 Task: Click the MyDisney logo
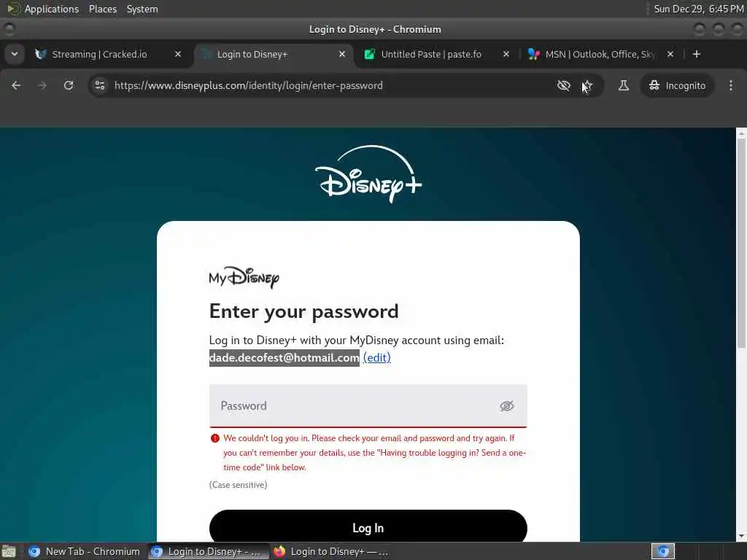click(x=244, y=278)
